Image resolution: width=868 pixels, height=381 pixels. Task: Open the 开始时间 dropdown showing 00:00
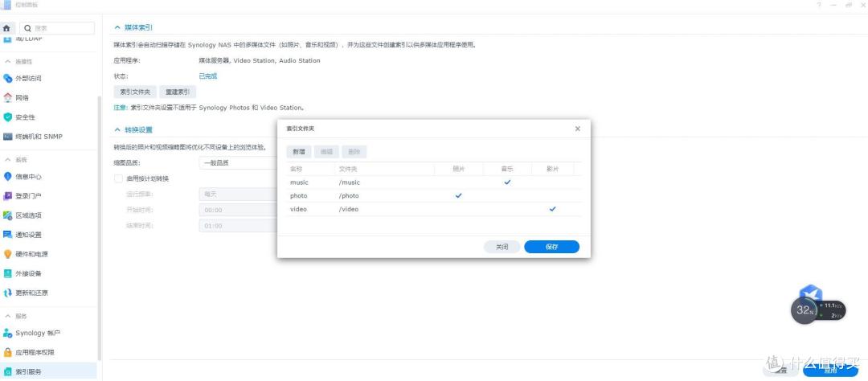pos(238,210)
